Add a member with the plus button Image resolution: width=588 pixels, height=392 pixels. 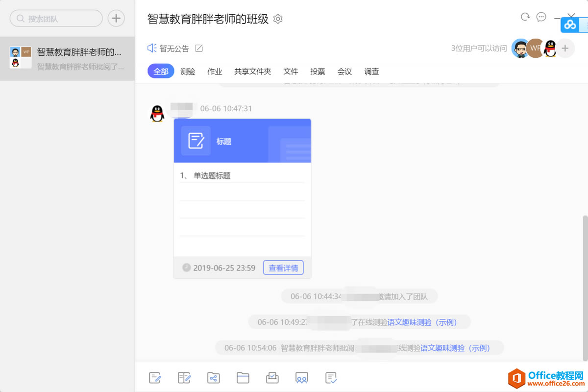[x=565, y=49]
